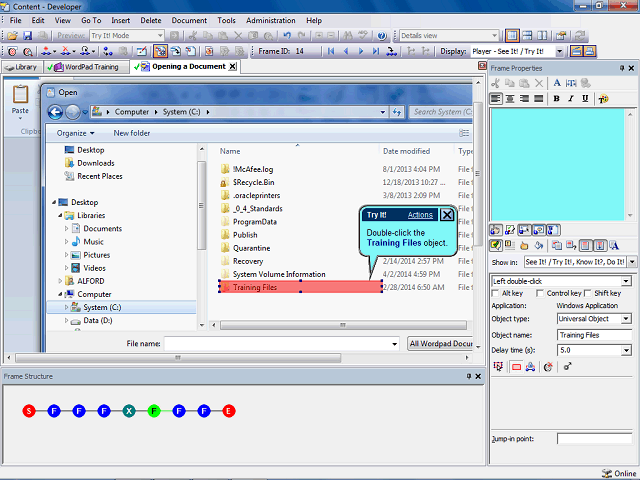Image resolution: width=640 pixels, height=480 pixels.
Task: Go to the next frame
Action: 361,51
